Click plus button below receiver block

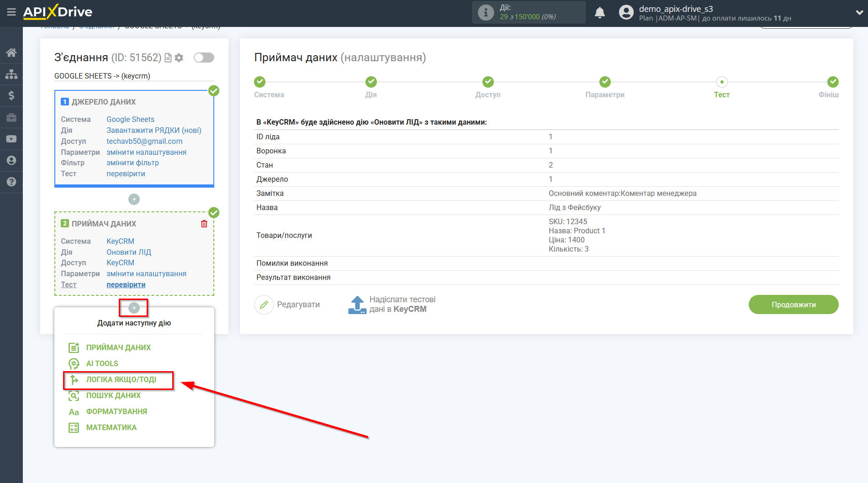[x=134, y=308]
